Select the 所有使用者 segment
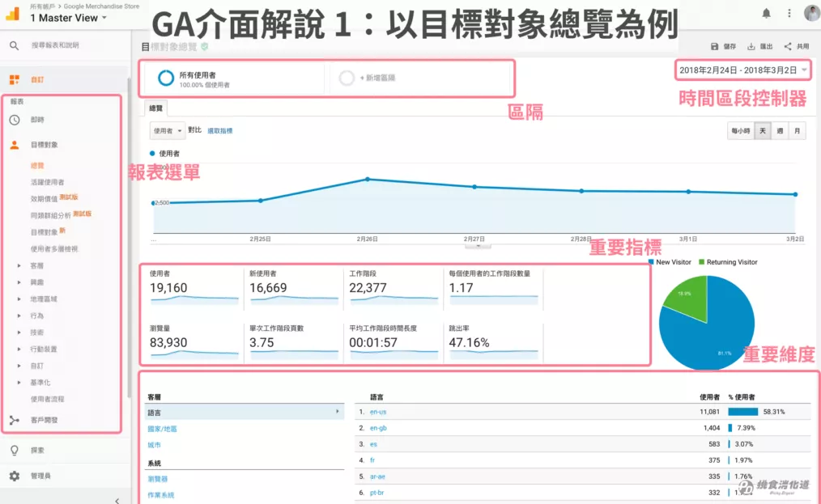This screenshot has width=821, height=504. pos(233,78)
